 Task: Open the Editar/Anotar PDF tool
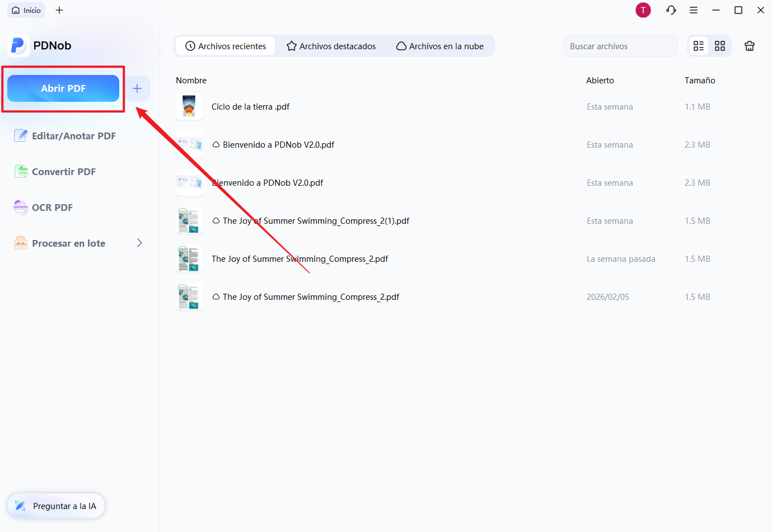point(73,136)
